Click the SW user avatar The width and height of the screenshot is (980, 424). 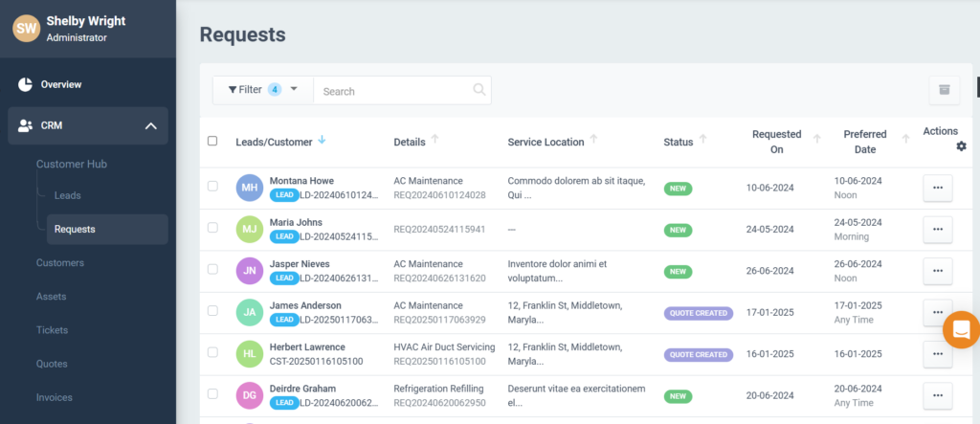26,29
